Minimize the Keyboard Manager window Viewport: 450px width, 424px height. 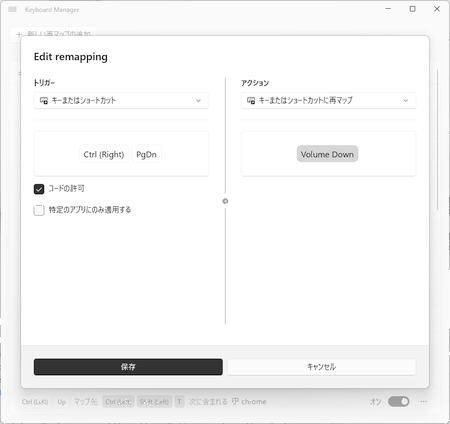pos(388,9)
